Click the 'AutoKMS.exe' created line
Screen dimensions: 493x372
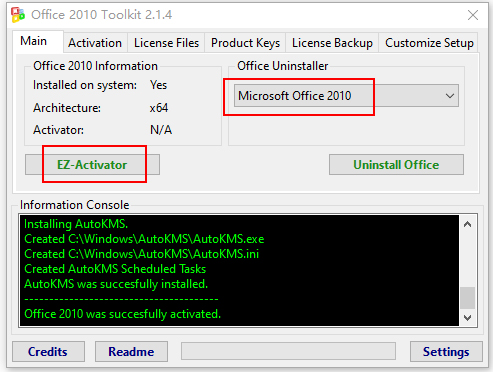(144, 239)
